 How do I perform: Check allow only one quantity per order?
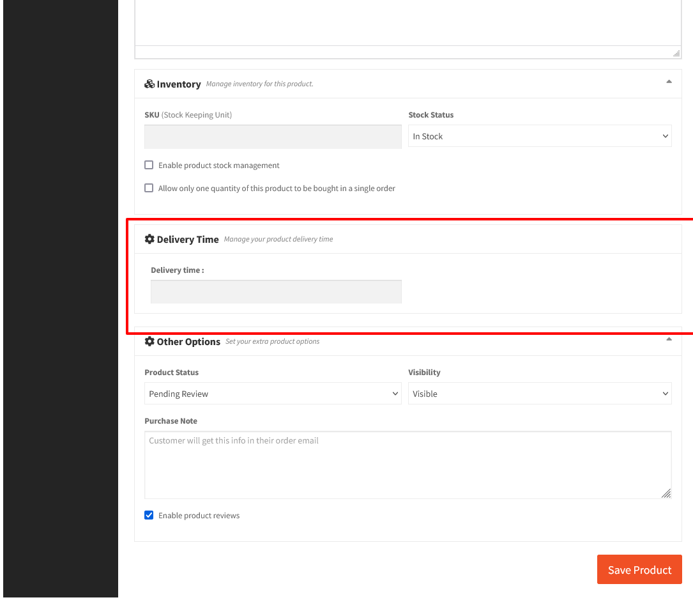coord(148,187)
